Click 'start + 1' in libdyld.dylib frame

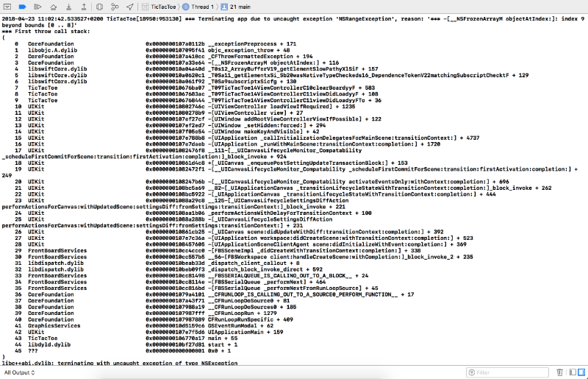[x=223, y=345]
